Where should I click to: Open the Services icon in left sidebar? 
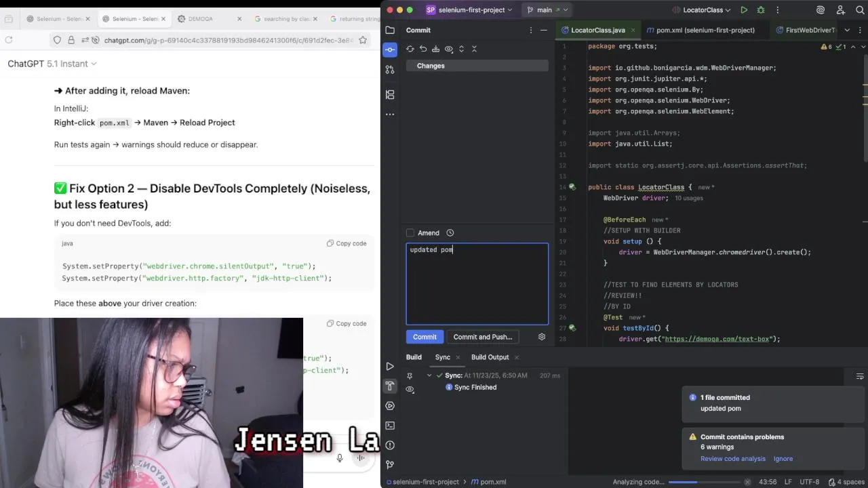[390, 406]
